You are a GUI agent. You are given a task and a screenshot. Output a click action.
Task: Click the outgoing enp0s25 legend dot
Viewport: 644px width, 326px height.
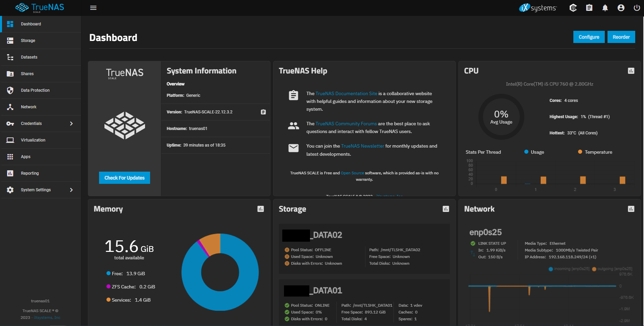pyautogui.click(x=594, y=269)
